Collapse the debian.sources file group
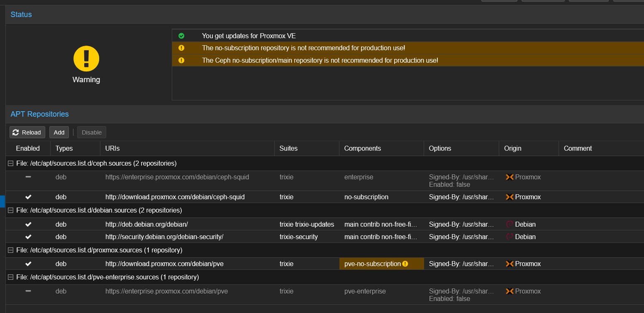The image size is (644, 313). pos(11,210)
